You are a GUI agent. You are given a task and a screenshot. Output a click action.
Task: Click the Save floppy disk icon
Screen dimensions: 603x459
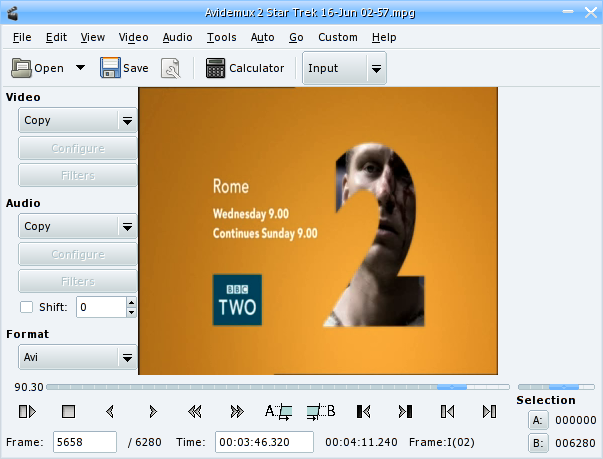(x=110, y=68)
